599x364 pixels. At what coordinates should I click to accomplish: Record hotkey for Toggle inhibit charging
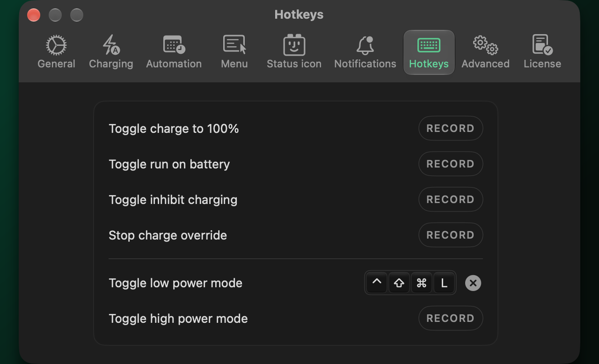(x=450, y=199)
